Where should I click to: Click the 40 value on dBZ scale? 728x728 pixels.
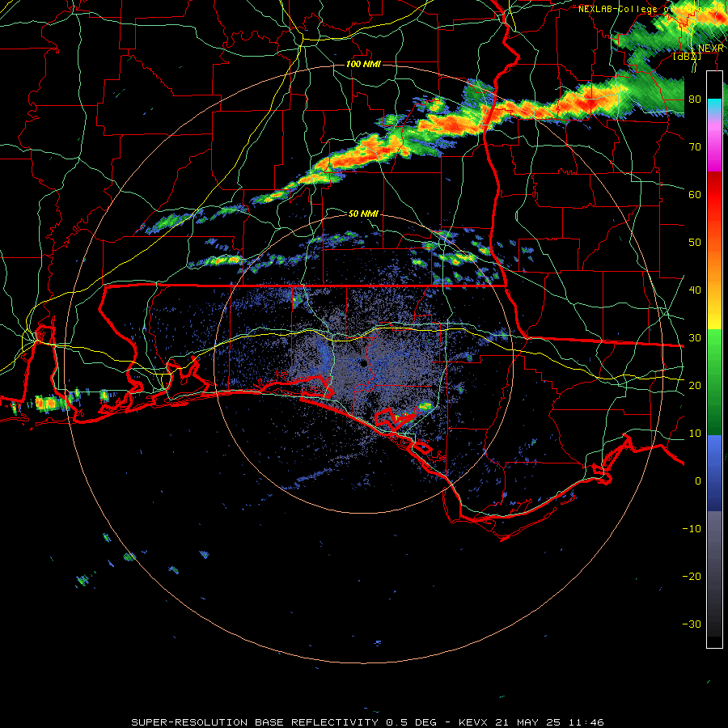(695, 290)
